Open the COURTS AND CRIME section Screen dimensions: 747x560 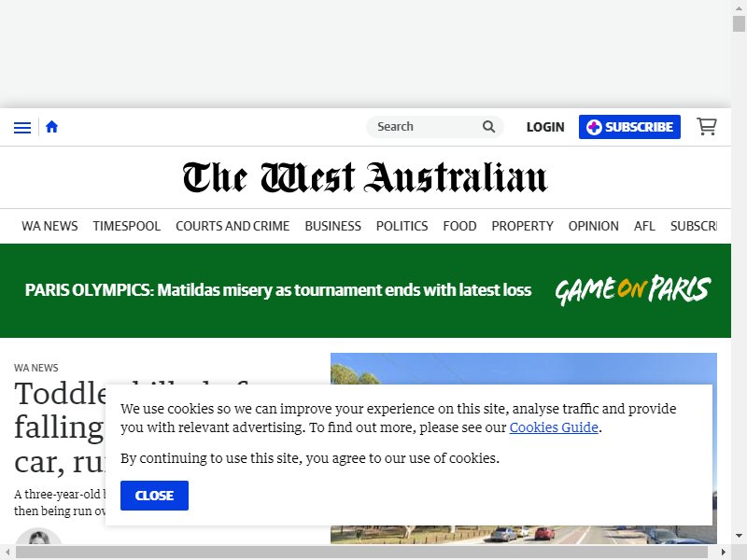233,226
